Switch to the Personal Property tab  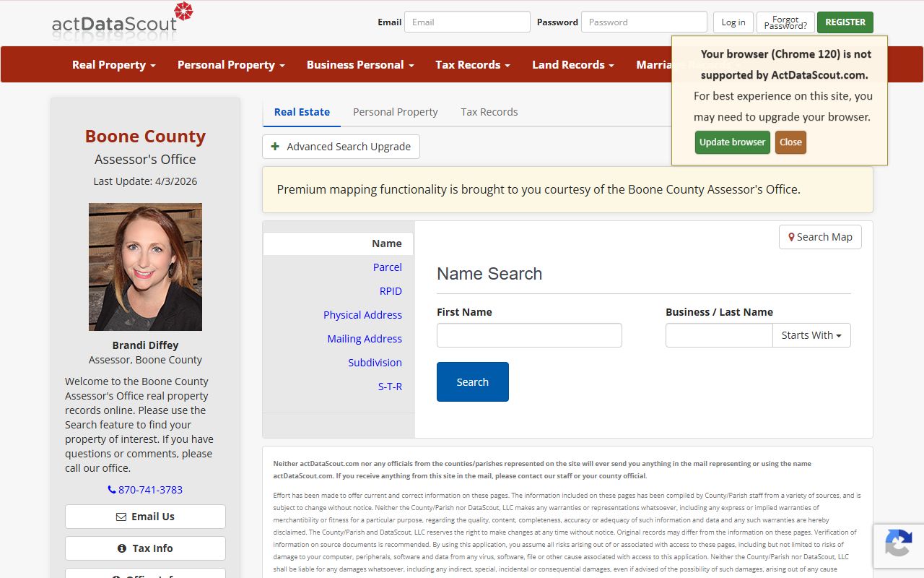396,112
